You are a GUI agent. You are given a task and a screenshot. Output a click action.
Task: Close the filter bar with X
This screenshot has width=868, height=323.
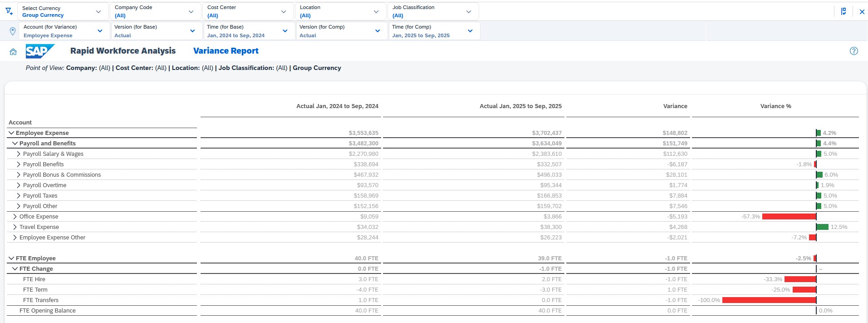862,12
